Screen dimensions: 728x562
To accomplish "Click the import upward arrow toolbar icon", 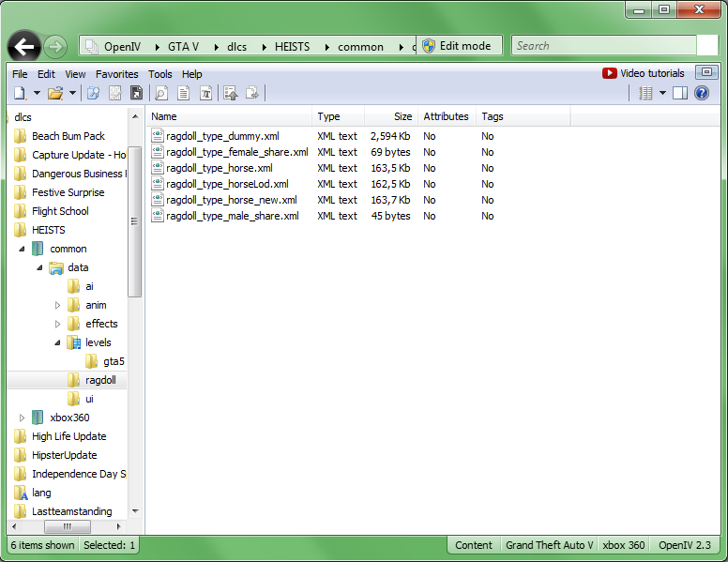I will (231, 93).
